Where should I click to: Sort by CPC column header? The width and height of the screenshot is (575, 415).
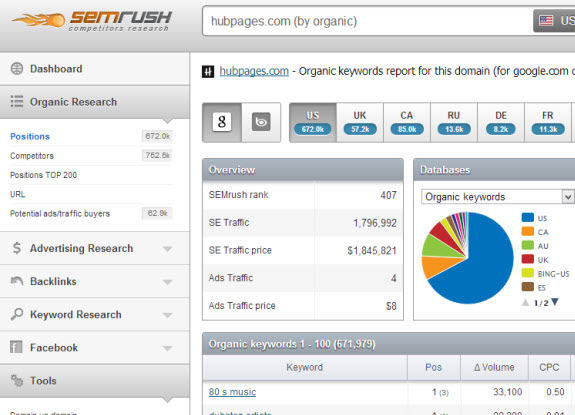(x=549, y=367)
